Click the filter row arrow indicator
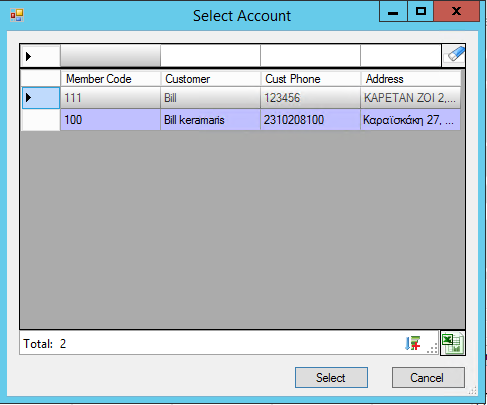Viewport: 487px width, 405px height. pos(28,56)
